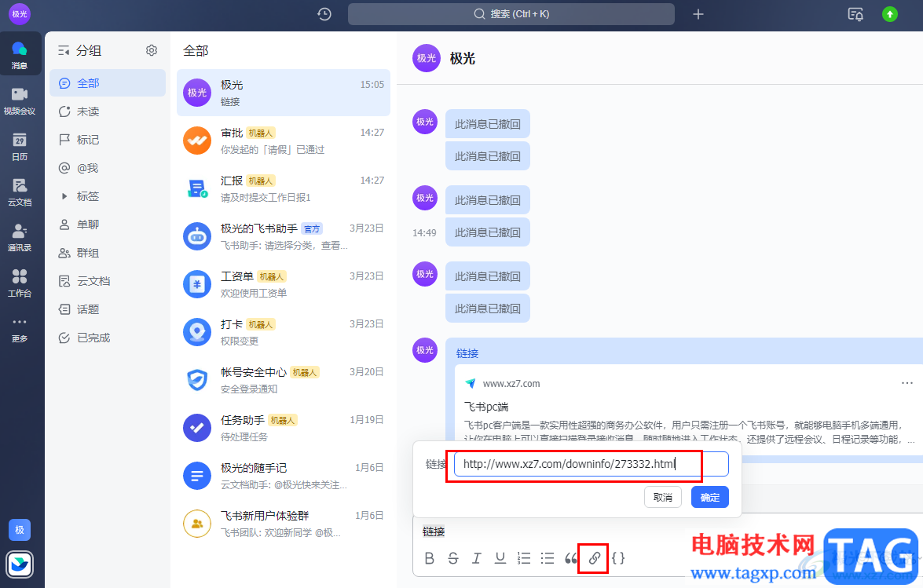
Task: Open Workbench (工作台) in the sidebar
Action: coord(20,283)
